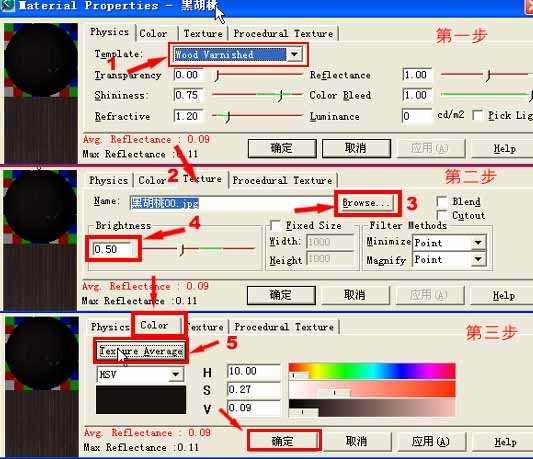The image size is (533, 459).
Task: Adjust the Shininess slider handle
Action: (281, 95)
